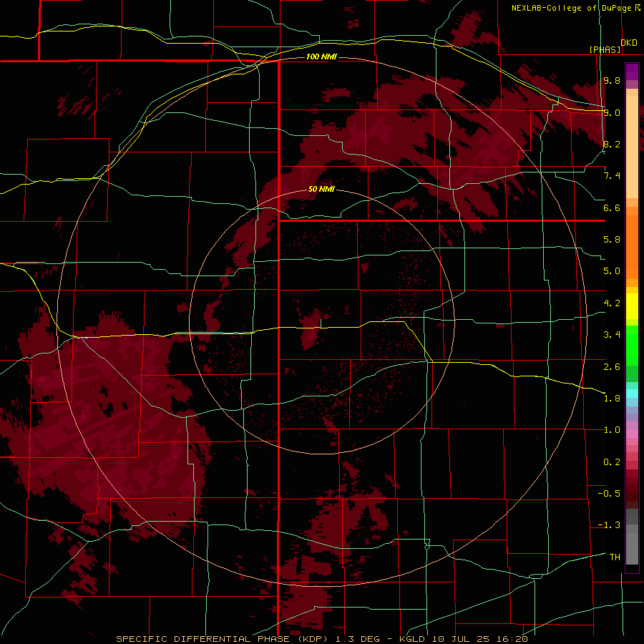Click the 7.4 scale value

coord(612,176)
